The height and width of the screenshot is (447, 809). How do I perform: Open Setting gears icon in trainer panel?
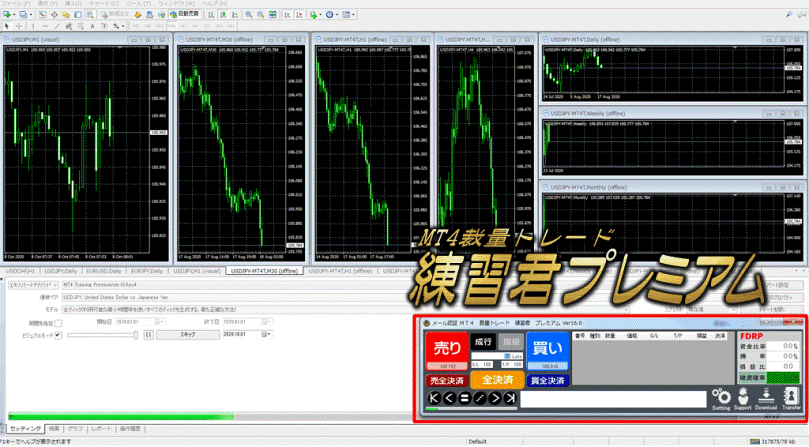pos(720,394)
